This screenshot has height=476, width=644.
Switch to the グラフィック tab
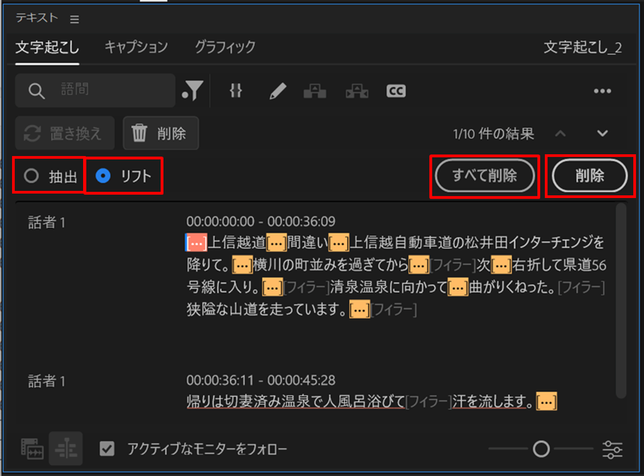click(225, 47)
